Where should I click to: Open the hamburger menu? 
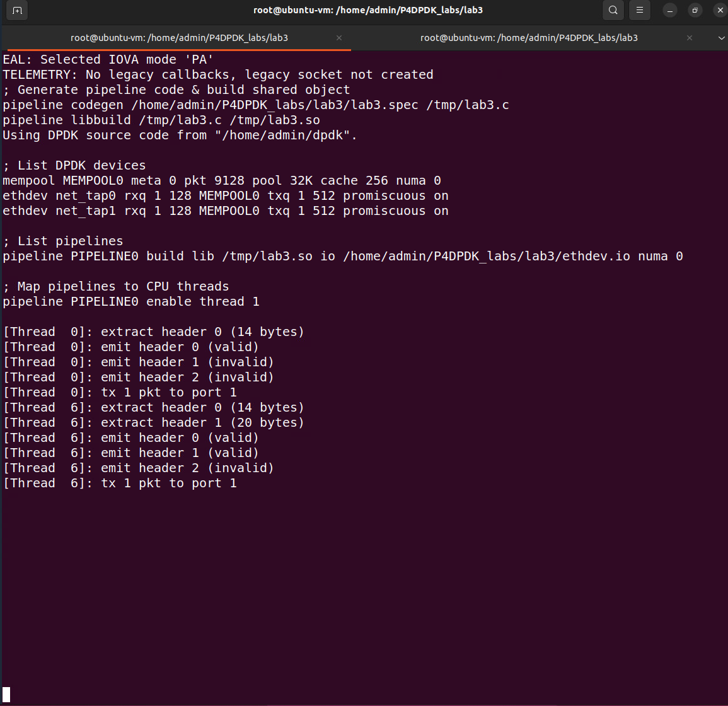pyautogui.click(x=639, y=10)
